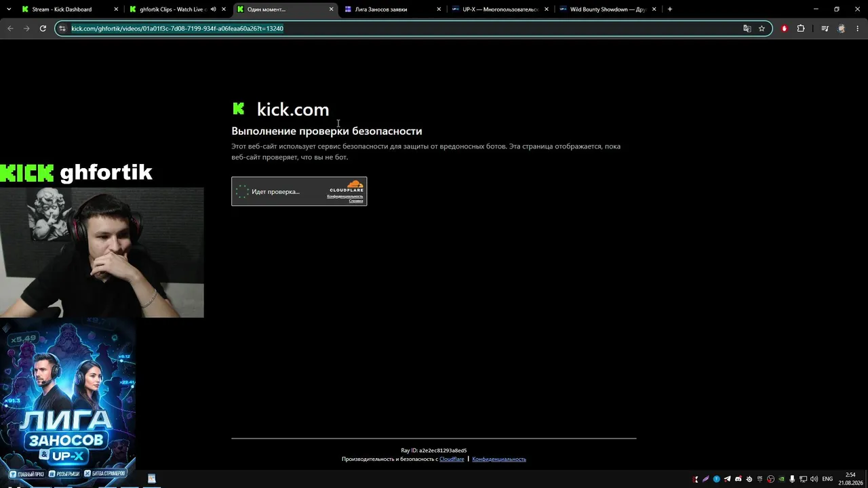Close the ghfortik Clips tab

click(224, 9)
